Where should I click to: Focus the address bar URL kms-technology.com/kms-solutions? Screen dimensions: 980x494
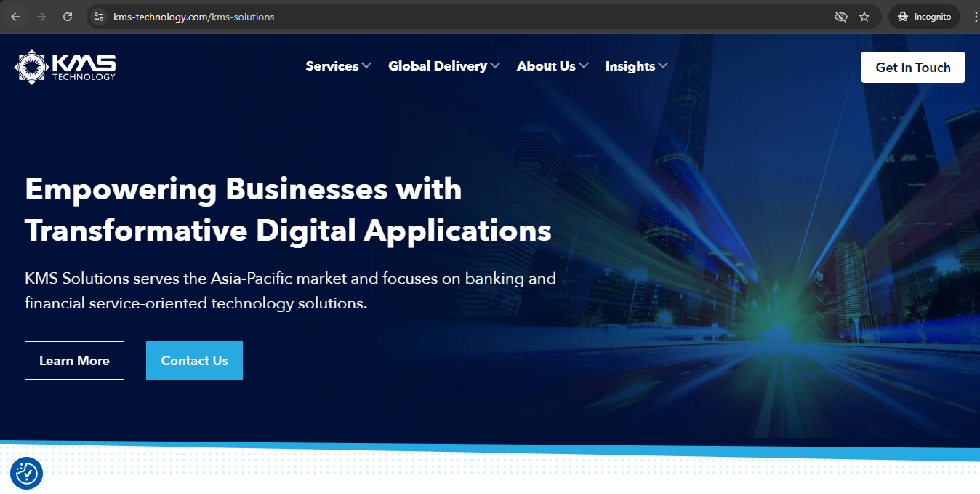coord(193,17)
